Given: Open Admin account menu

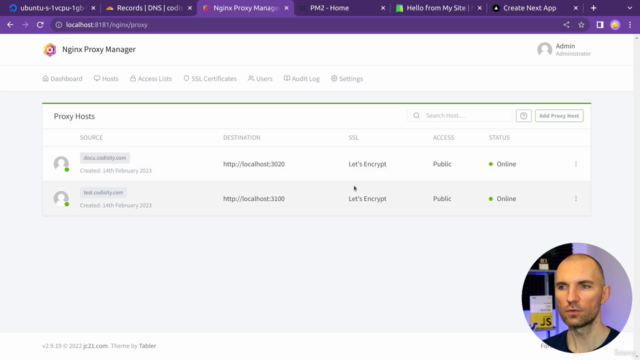Looking at the screenshot, I should click(x=564, y=49).
